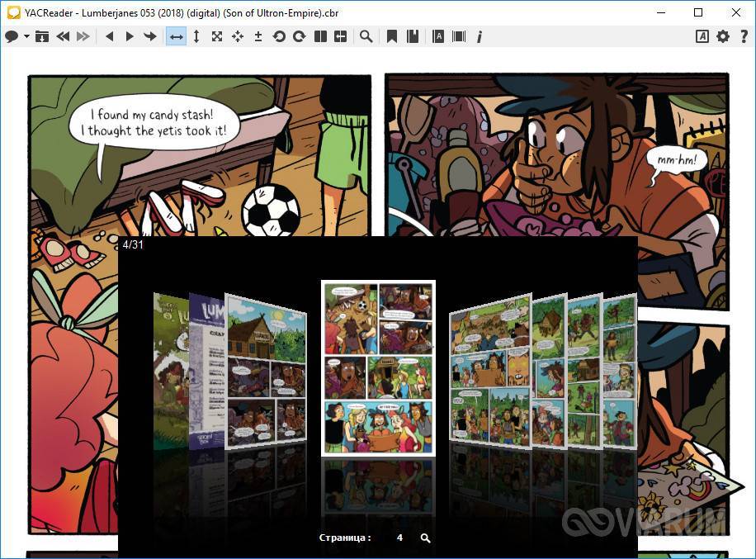Go to the next page with the right arrow

pyautogui.click(x=130, y=36)
